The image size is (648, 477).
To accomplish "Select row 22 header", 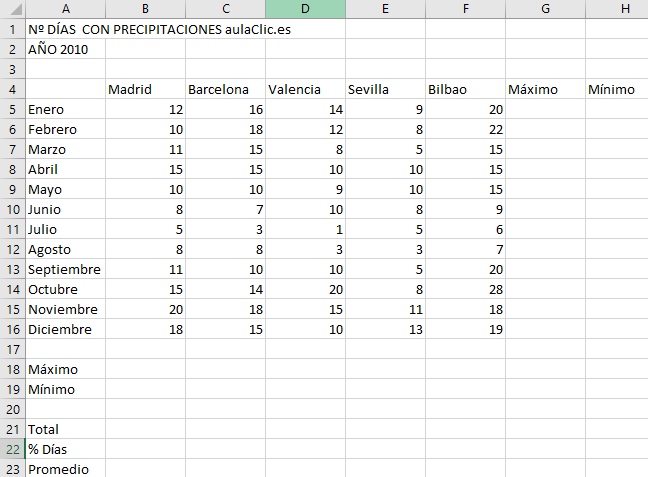I will coord(13,449).
